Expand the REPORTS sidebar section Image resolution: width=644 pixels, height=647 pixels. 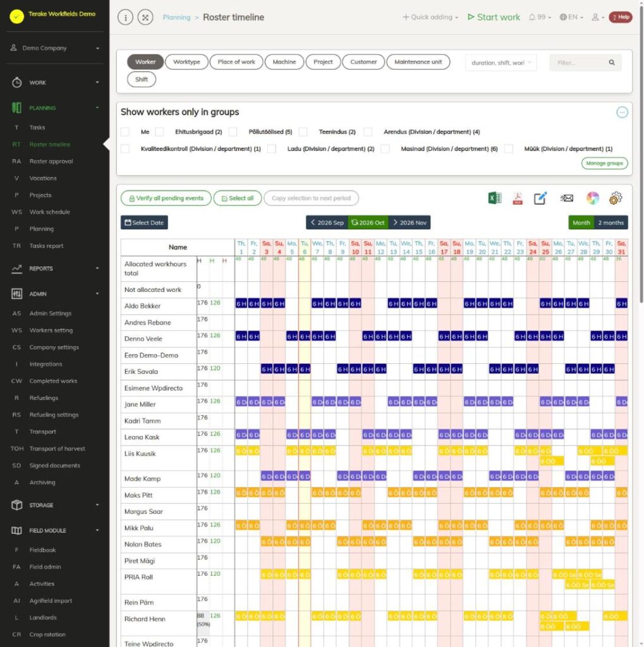(x=55, y=269)
